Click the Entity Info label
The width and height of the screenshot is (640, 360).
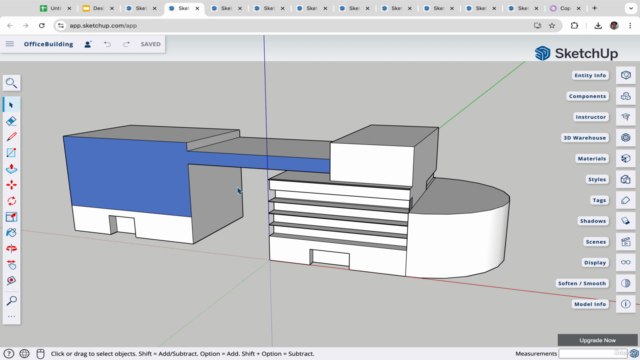[x=590, y=76]
